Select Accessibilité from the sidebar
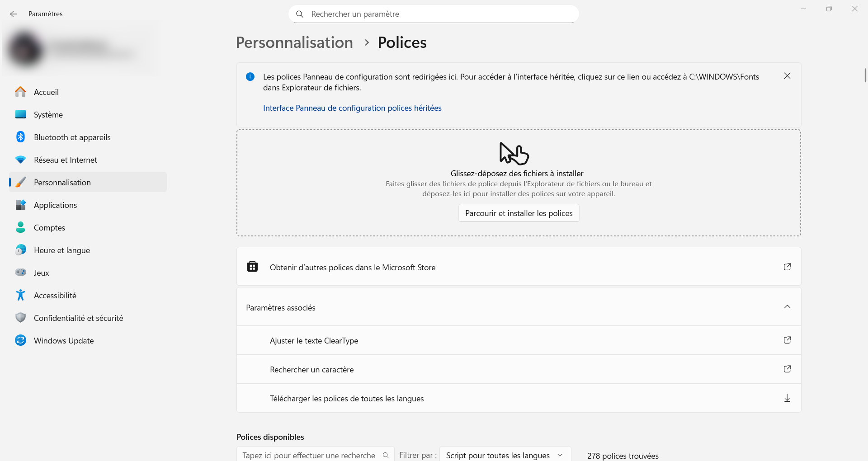 pos(55,296)
